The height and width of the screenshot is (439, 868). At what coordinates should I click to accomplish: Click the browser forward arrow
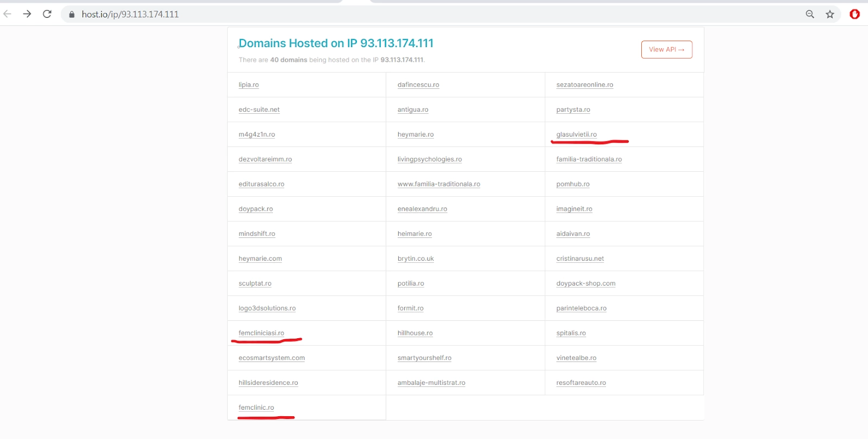27,14
